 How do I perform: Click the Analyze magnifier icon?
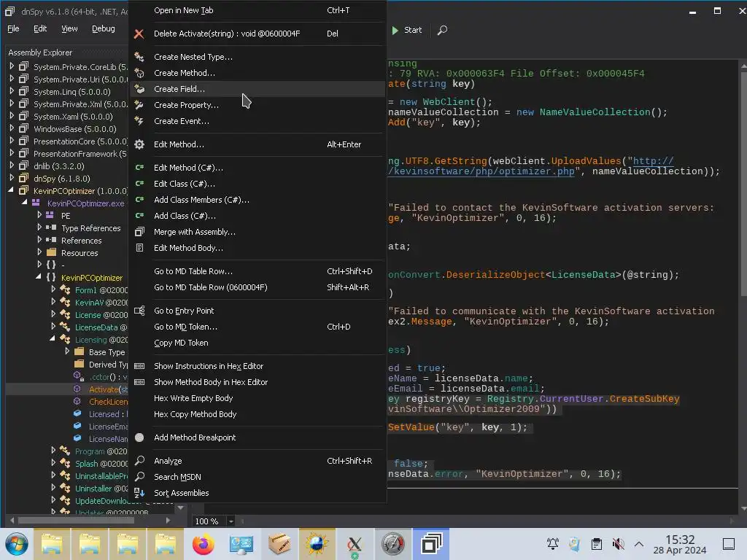(x=139, y=461)
